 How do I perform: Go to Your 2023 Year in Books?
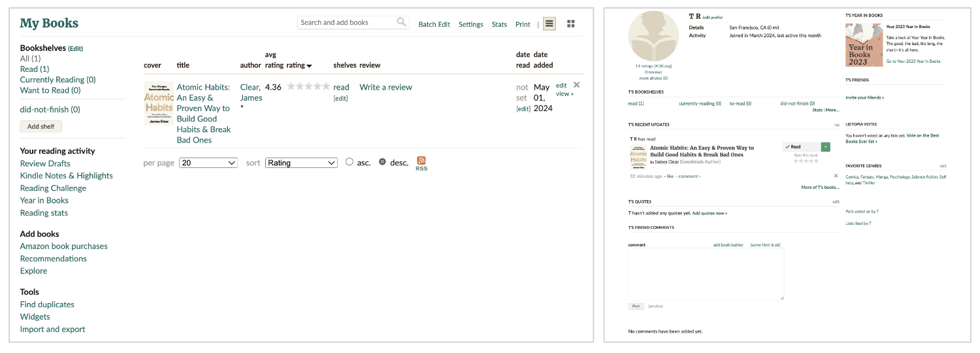coord(913,61)
